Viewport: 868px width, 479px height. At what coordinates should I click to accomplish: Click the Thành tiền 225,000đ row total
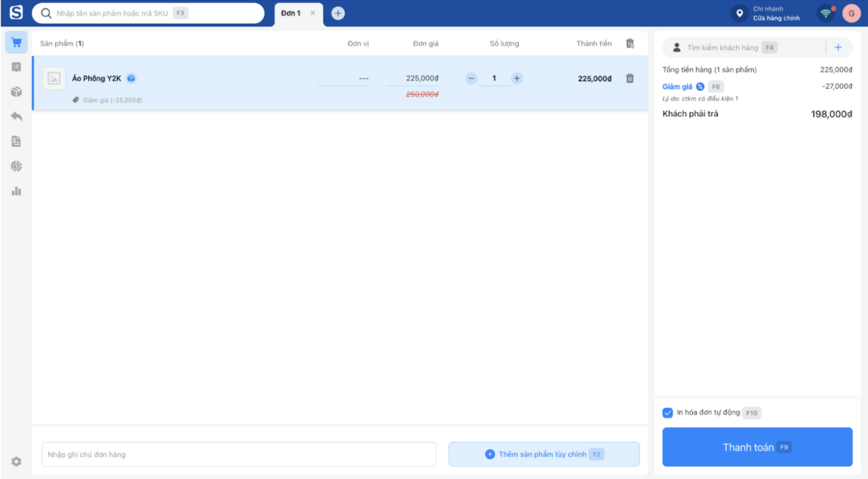point(595,79)
